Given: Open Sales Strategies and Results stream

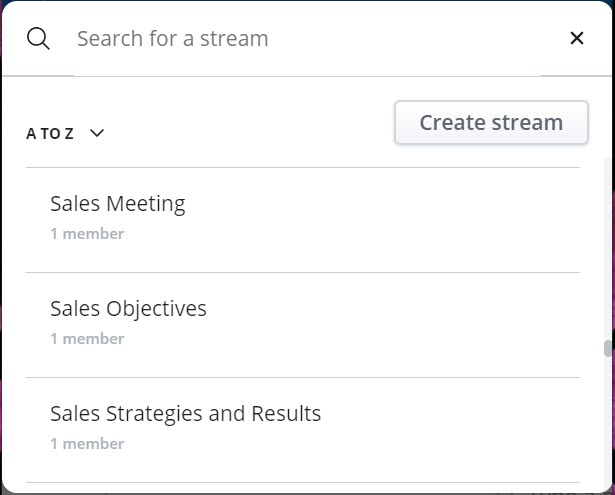Looking at the screenshot, I should [186, 413].
